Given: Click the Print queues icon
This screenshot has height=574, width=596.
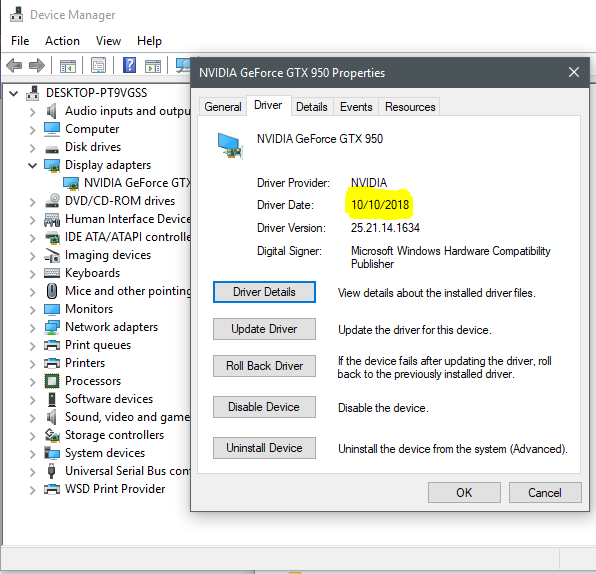Looking at the screenshot, I should (x=52, y=345).
